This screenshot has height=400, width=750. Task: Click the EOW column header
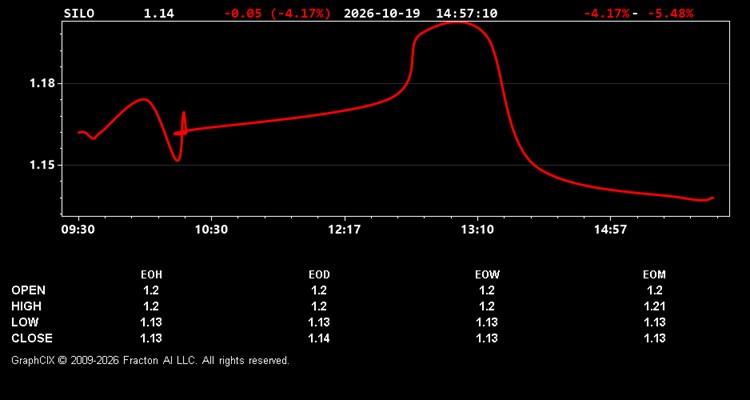click(x=487, y=275)
